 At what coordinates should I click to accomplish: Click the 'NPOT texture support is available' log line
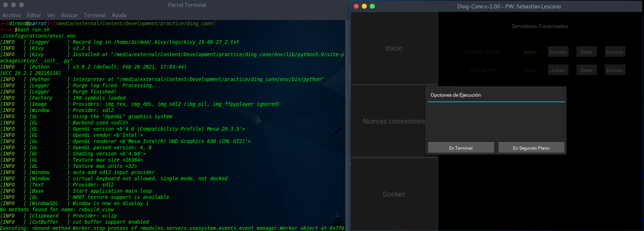point(121,197)
